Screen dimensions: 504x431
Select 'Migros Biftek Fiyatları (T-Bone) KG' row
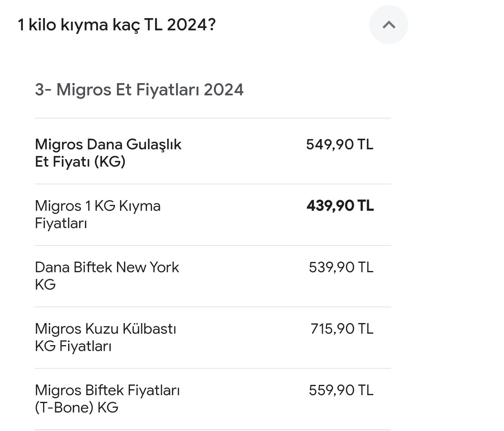[213, 399]
